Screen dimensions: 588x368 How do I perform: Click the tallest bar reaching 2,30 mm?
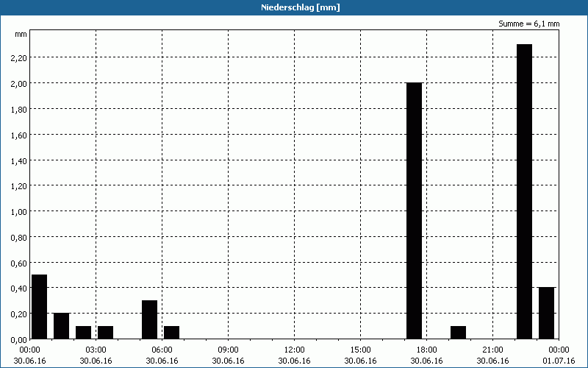(x=524, y=191)
